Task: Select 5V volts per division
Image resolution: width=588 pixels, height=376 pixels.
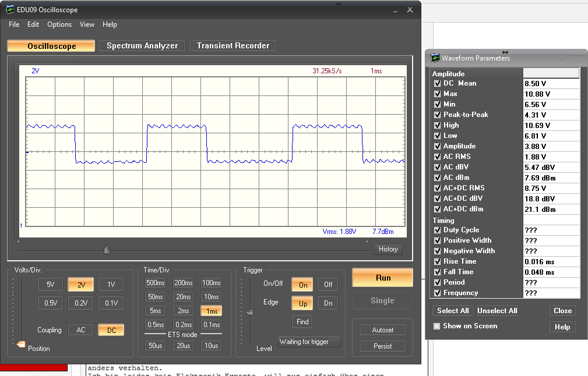Action: [51, 285]
